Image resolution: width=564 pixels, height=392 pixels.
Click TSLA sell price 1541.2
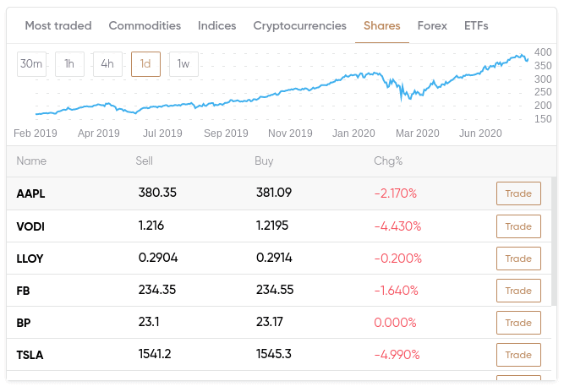(155, 354)
